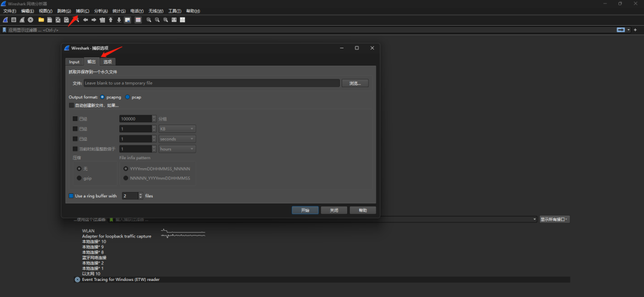Open capture options gear icon in toolbar
Screen dimensions: 644x297
[30, 20]
